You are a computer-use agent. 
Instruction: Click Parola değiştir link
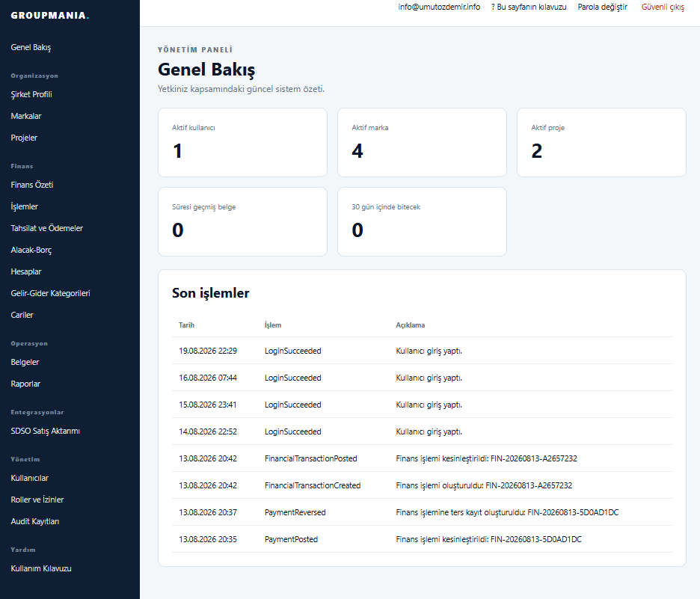pos(602,7)
